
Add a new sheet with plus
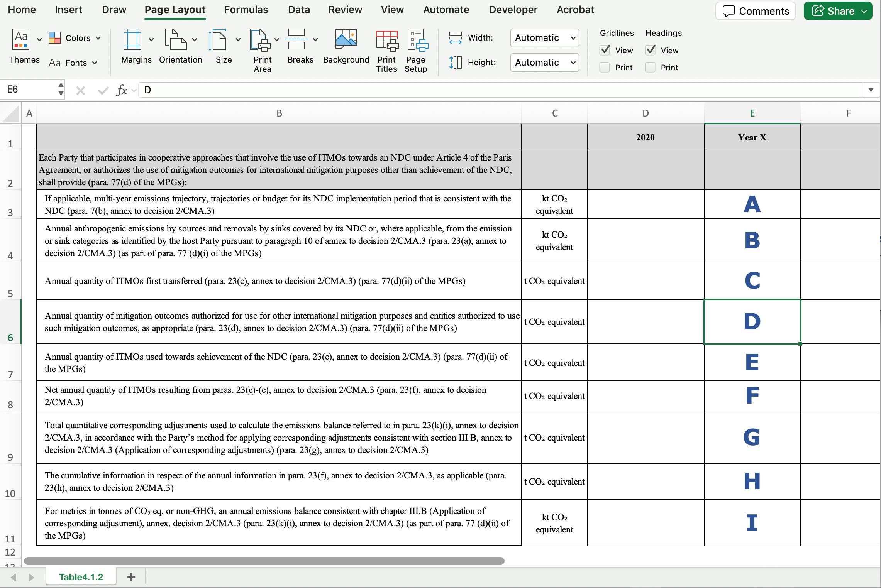[x=131, y=577]
